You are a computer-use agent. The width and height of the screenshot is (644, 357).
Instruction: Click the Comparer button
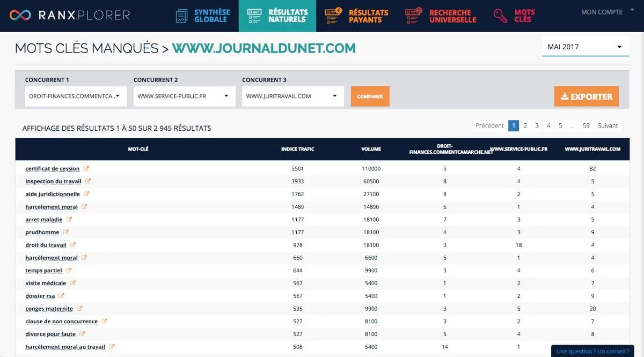(x=370, y=96)
